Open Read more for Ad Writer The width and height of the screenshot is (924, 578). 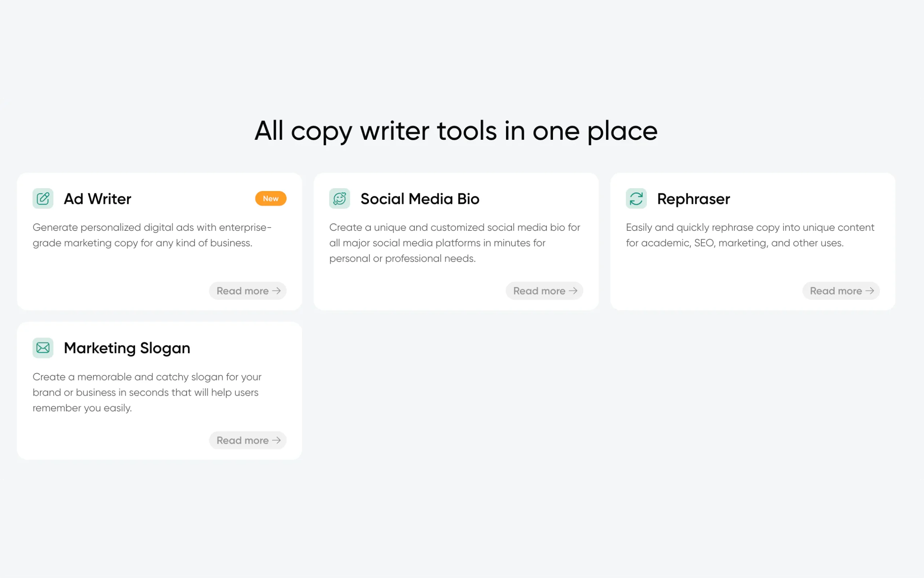[x=247, y=291]
